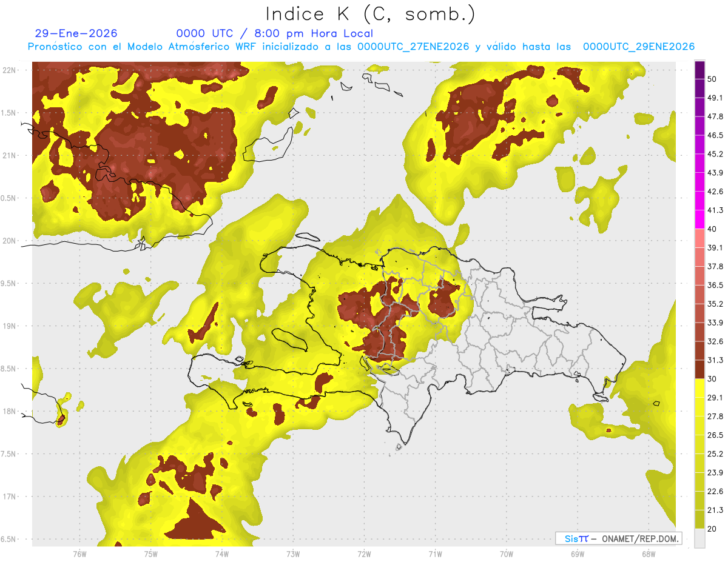Click the '22N' latitude label
Image resolution: width=728 pixels, height=562 pixels.
pos(9,70)
